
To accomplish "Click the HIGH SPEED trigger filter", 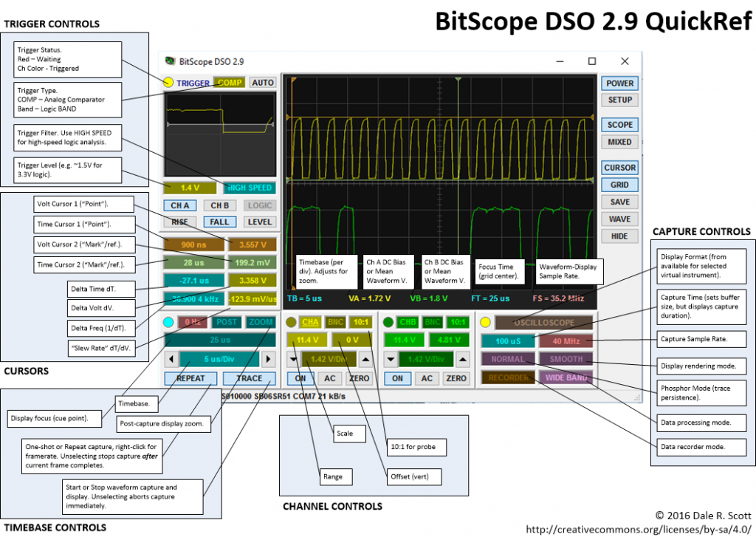I will (x=250, y=188).
